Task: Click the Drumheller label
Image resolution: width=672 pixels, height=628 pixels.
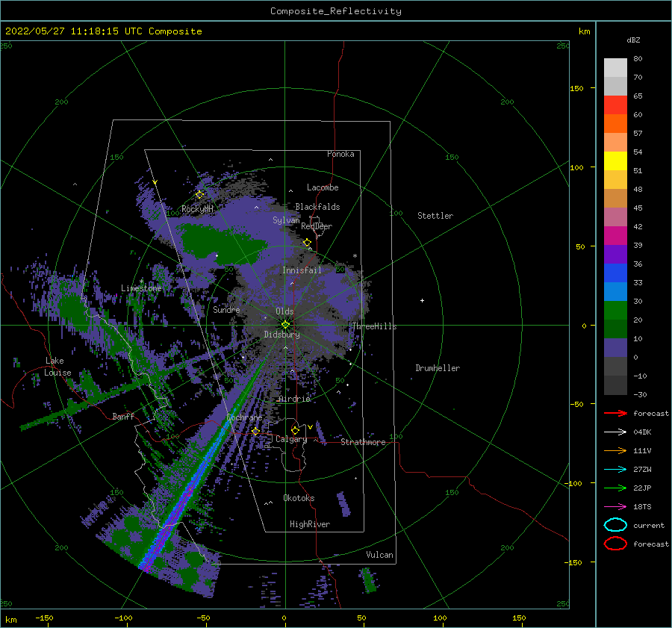Action: click(438, 368)
